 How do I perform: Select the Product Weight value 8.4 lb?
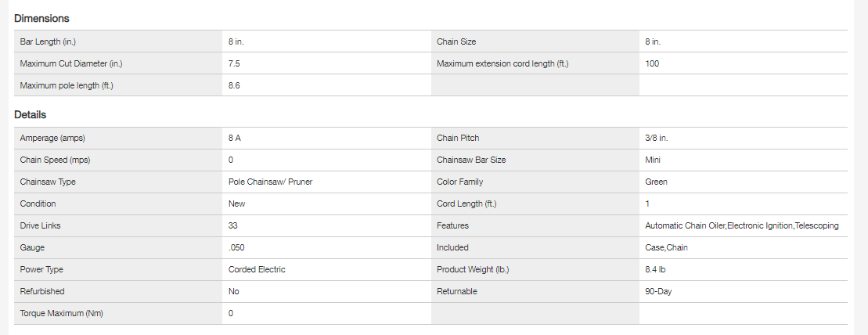pyautogui.click(x=656, y=269)
